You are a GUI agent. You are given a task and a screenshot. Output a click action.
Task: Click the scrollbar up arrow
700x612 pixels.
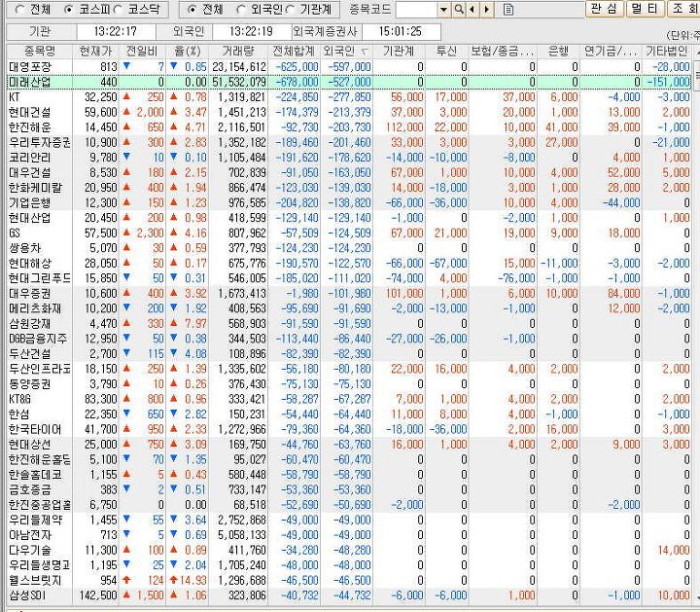pos(696,52)
